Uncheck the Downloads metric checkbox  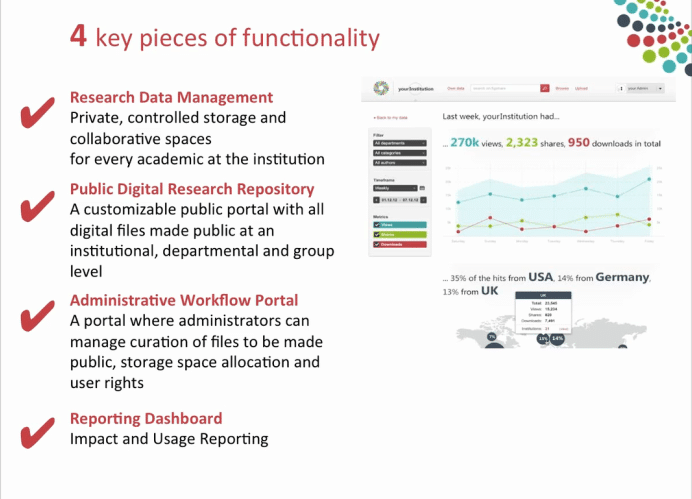tap(377, 244)
